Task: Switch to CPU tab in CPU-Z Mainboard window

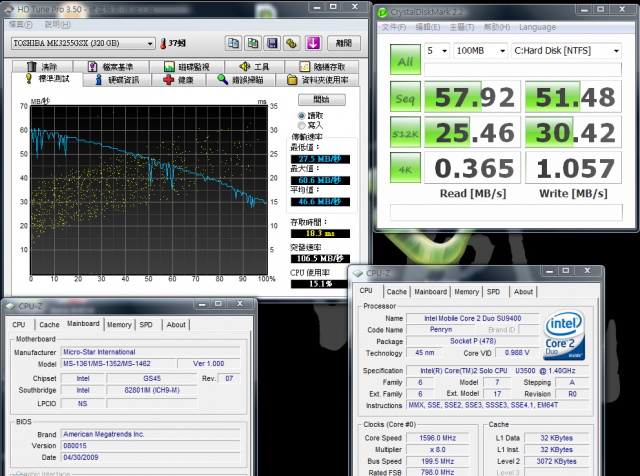Action: 19,325
